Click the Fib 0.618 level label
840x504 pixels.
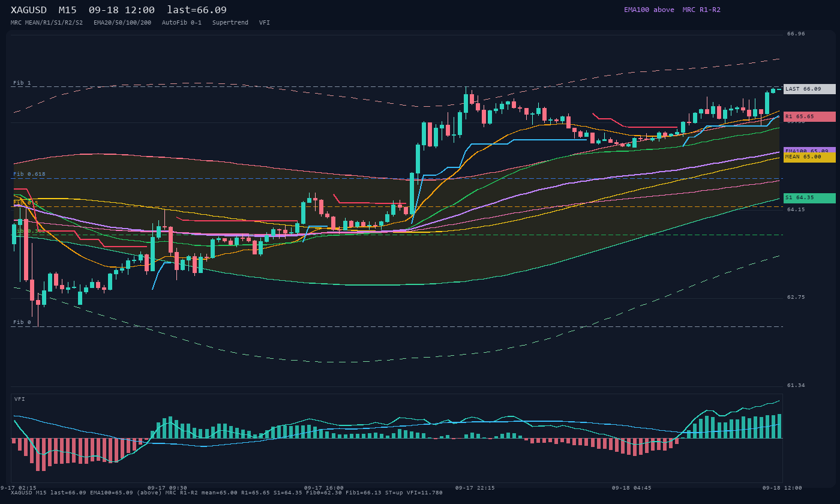(29, 174)
